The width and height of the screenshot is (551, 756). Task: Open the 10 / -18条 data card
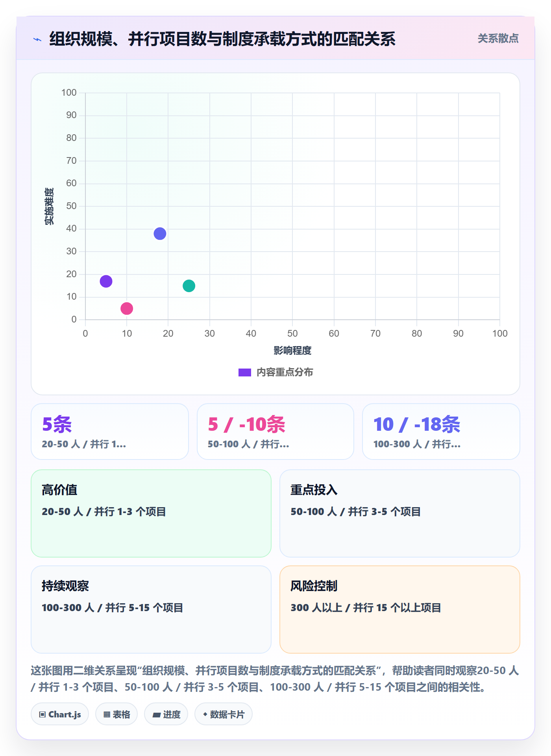pos(441,432)
